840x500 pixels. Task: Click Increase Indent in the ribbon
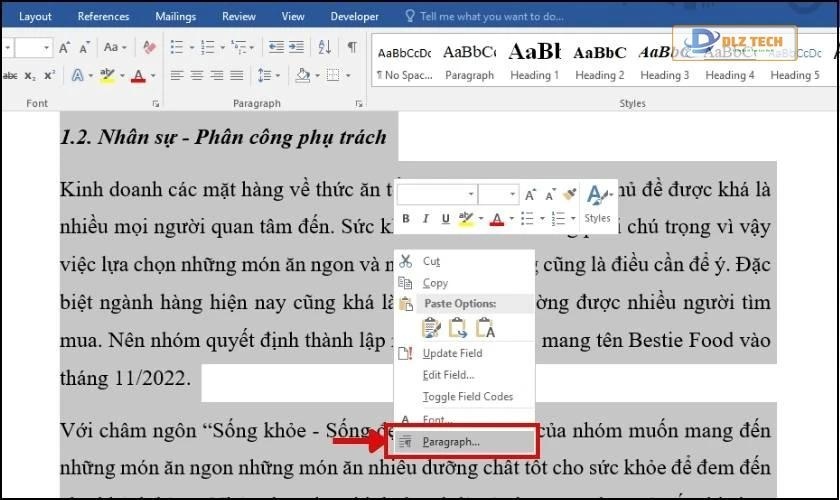click(x=295, y=48)
